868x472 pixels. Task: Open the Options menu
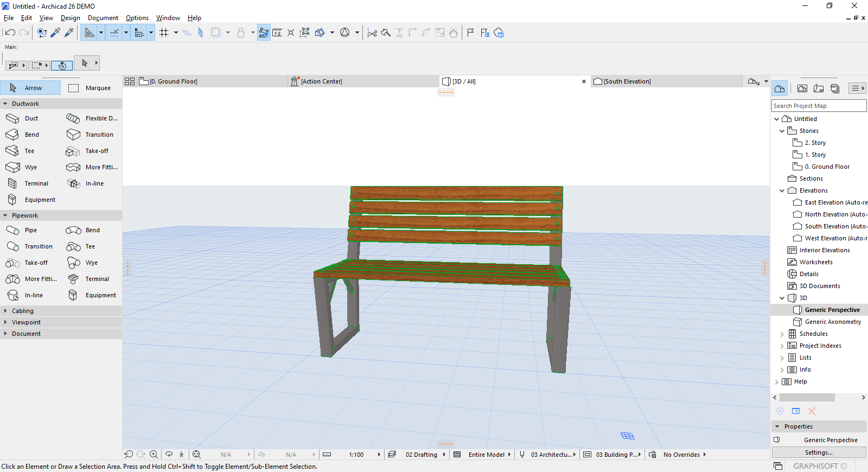click(x=137, y=18)
